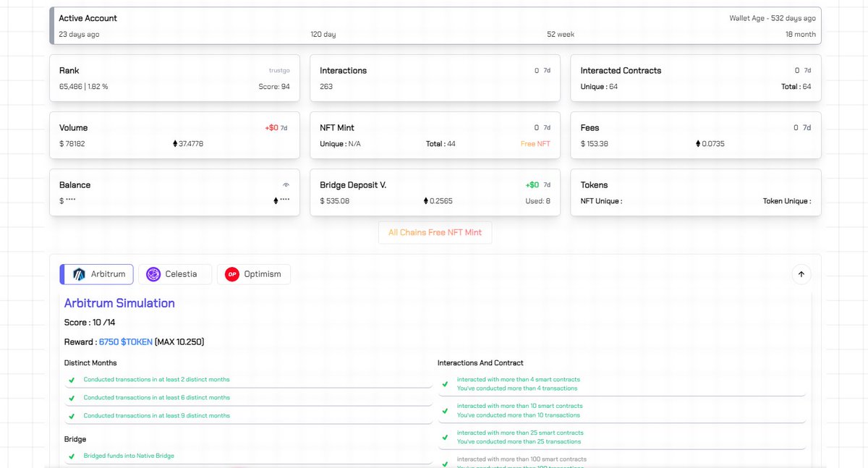Collapse section with the up-arrow button
Screen dimensions: 868x468
(x=801, y=274)
